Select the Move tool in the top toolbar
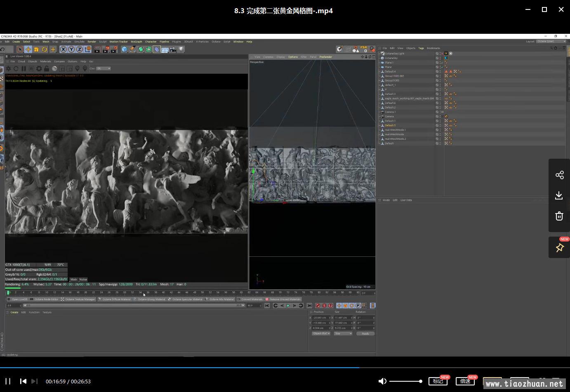 (28, 49)
